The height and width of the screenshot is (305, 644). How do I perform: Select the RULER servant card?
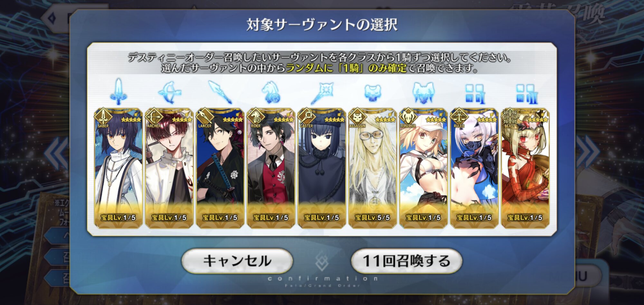tap(474, 168)
